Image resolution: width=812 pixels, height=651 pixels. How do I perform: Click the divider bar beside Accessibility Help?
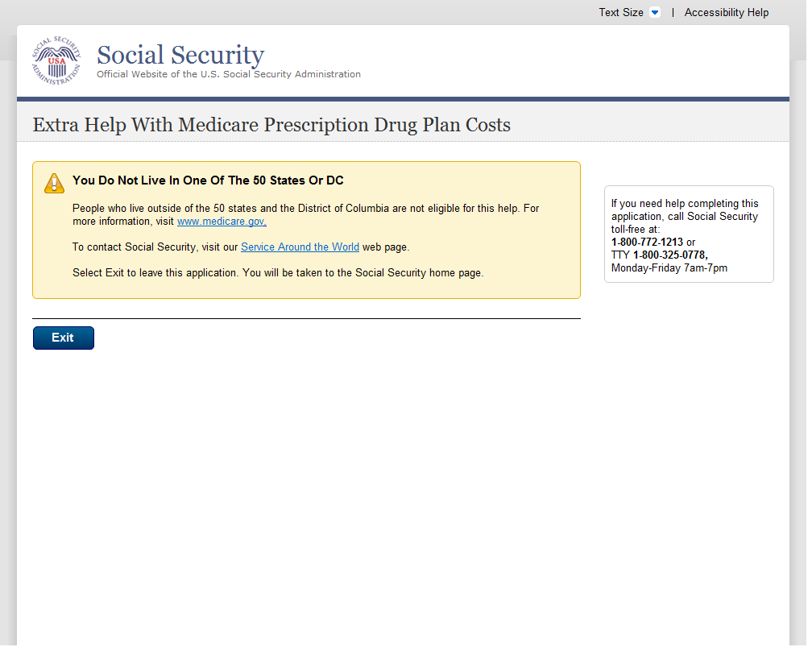(x=673, y=13)
